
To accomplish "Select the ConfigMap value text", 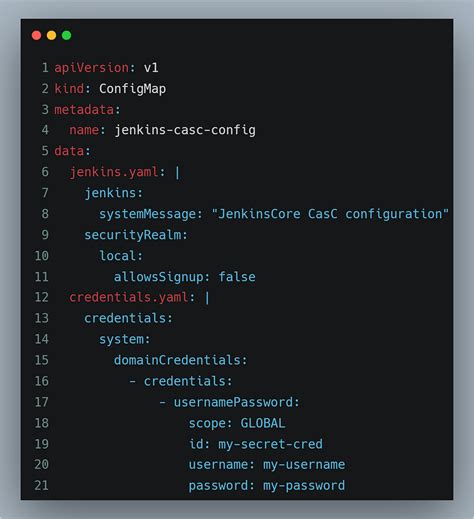I will (132, 89).
